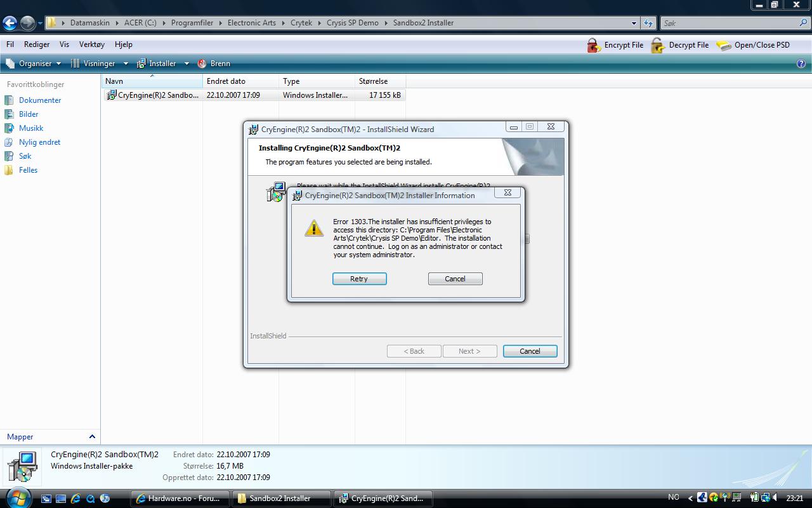
Task: Sort by Type column header
Action: 317,81
